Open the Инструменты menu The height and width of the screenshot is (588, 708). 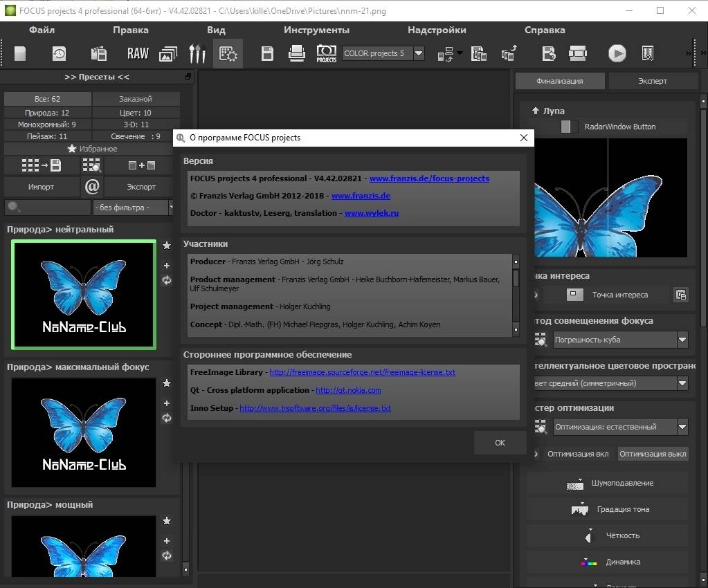tap(316, 30)
